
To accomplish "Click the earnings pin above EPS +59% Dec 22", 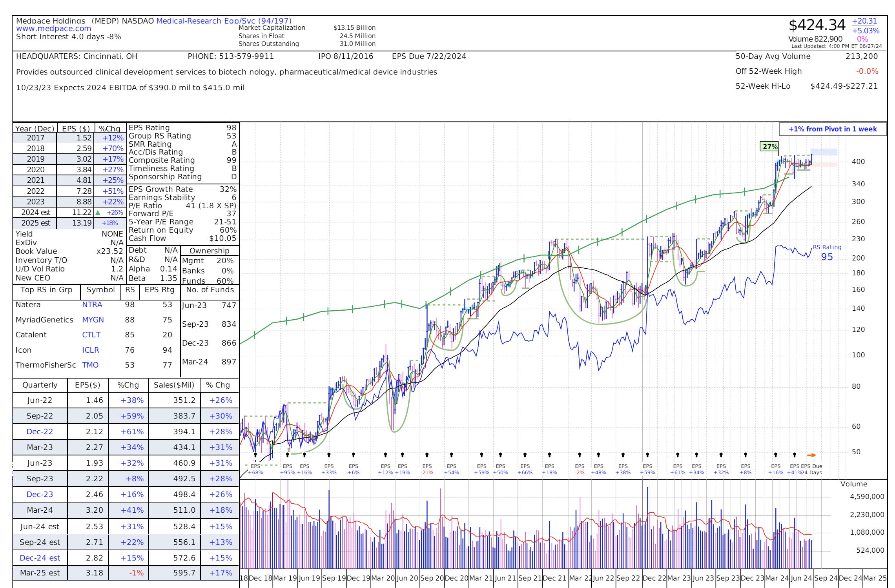I will point(647,455).
